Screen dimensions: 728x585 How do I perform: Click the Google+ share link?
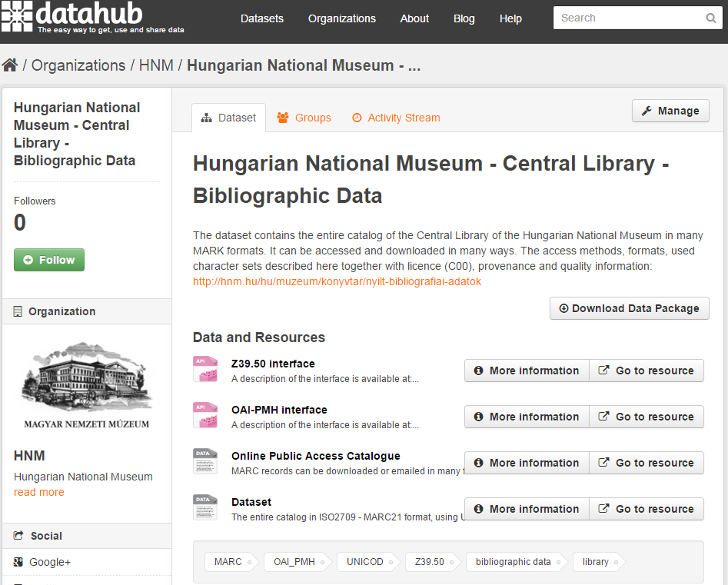pyautogui.click(x=50, y=562)
